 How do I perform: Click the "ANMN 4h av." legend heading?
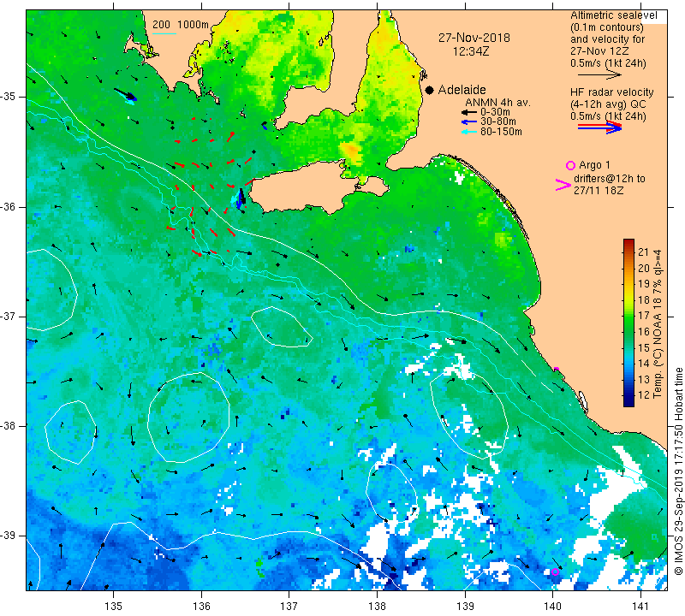(x=497, y=103)
